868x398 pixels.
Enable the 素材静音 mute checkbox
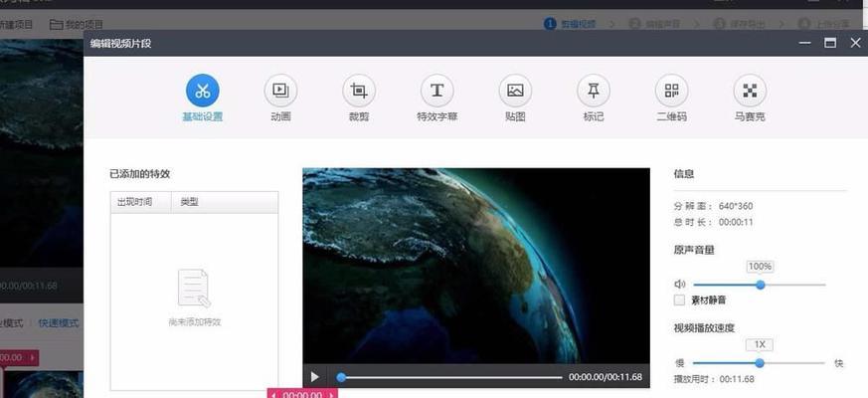(x=679, y=299)
